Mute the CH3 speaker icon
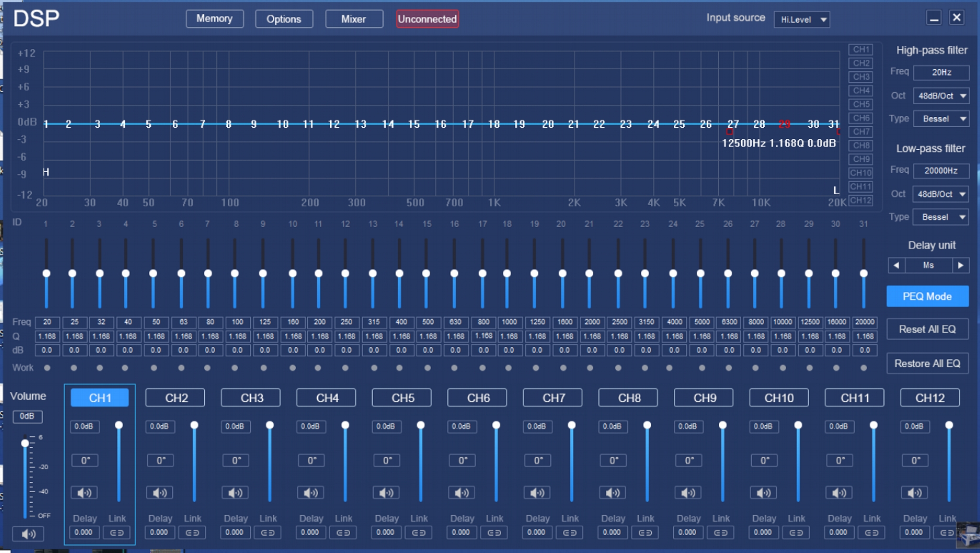This screenshot has height=553, width=980. click(235, 493)
